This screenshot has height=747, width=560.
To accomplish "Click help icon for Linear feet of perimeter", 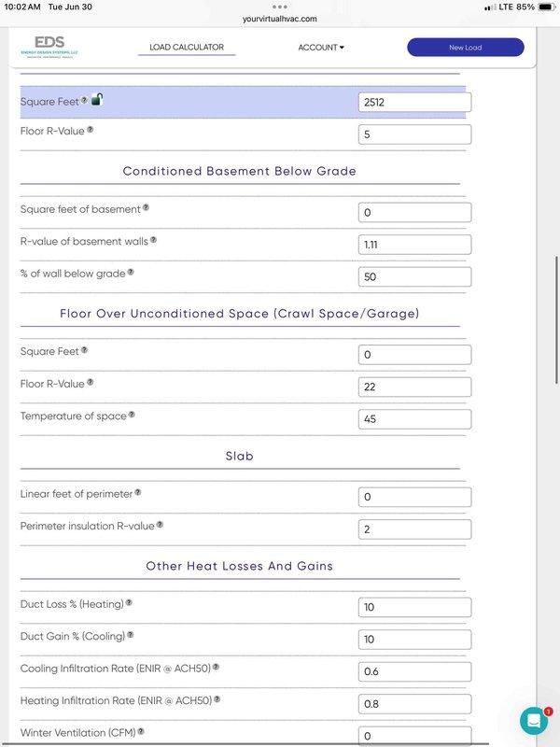I will 137,492.
